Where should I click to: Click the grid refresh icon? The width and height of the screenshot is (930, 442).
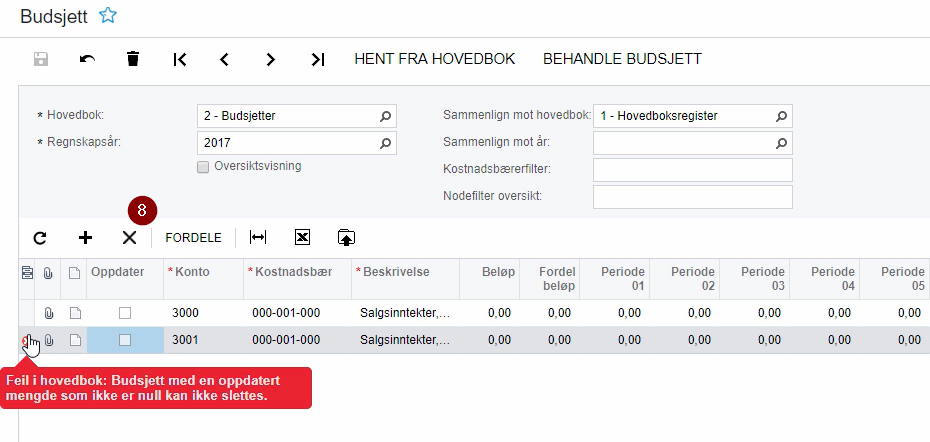(40, 238)
